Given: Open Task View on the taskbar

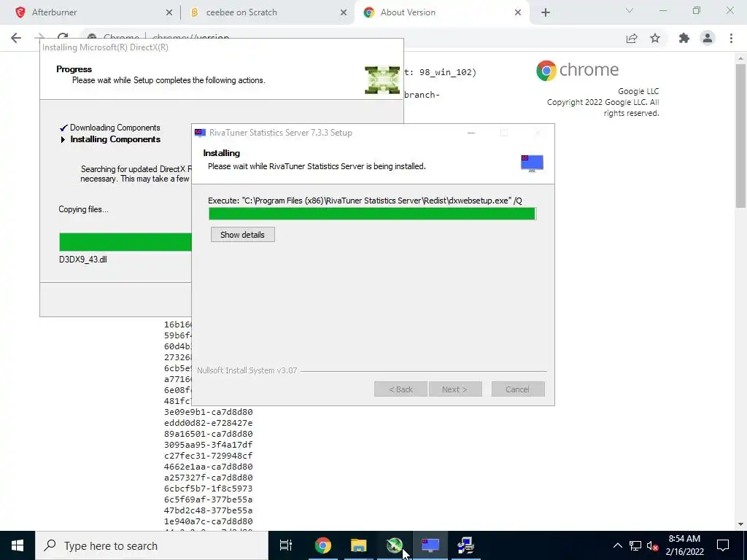Looking at the screenshot, I should click(286, 545).
